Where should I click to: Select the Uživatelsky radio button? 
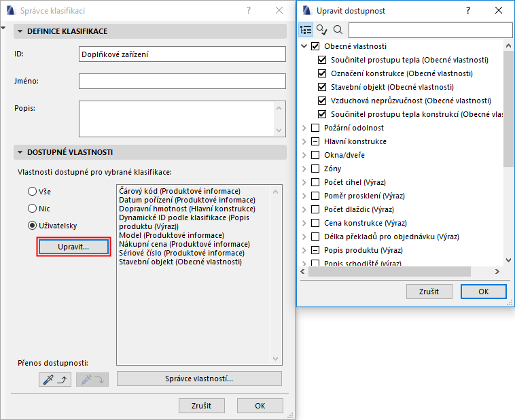(32, 226)
